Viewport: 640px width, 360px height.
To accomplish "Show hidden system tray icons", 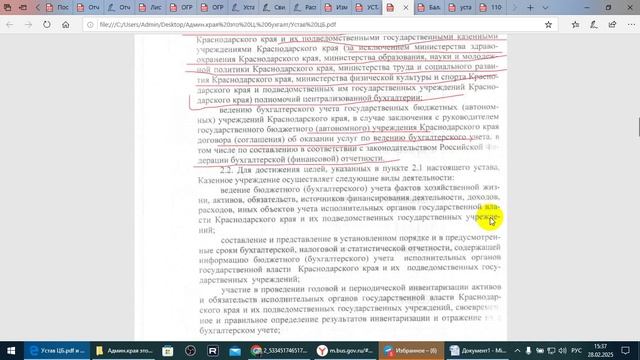I will coord(517,351).
